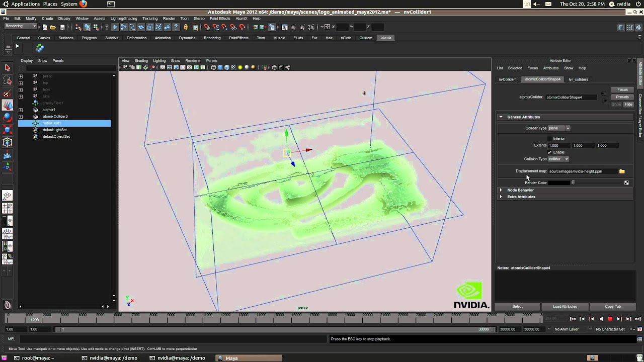Click Render Color texture map checker button
This screenshot has width=644, height=362.
coord(626,183)
